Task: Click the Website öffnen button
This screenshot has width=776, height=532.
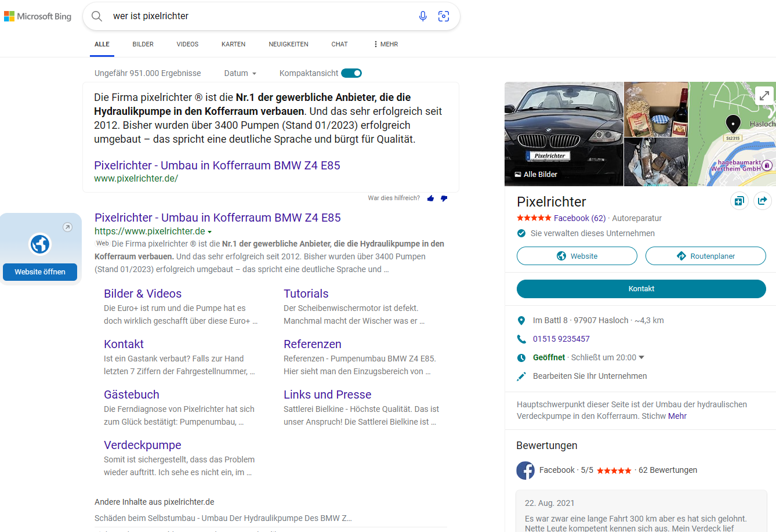Action: pos(40,272)
